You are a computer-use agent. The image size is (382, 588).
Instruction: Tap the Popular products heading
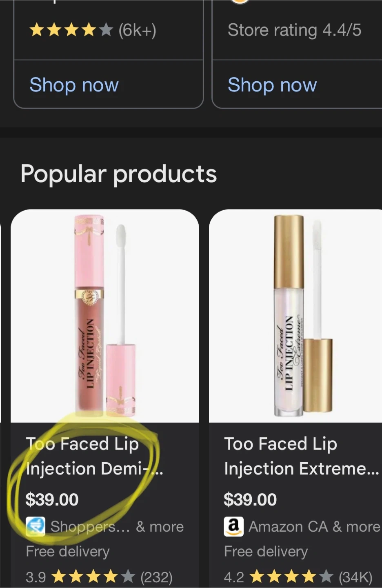(x=119, y=174)
